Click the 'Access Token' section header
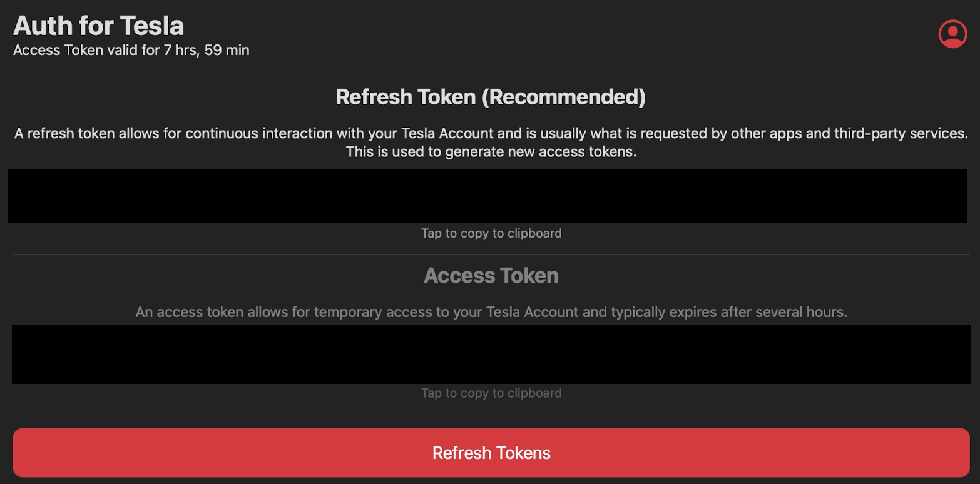980x484 pixels. [491, 275]
